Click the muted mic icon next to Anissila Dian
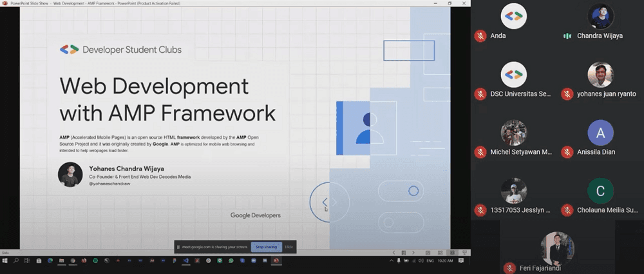This screenshot has width=644, height=274. click(x=567, y=153)
